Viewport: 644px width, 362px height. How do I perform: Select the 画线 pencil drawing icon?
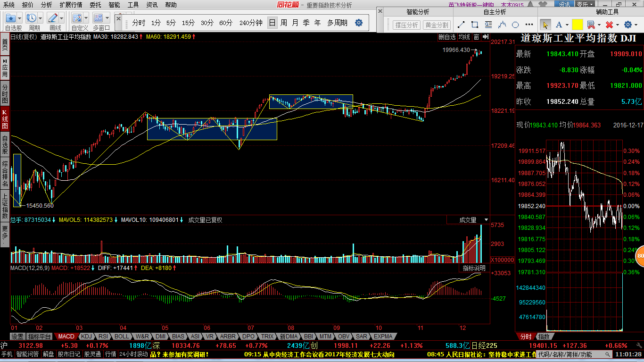click(x=53, y=18)
